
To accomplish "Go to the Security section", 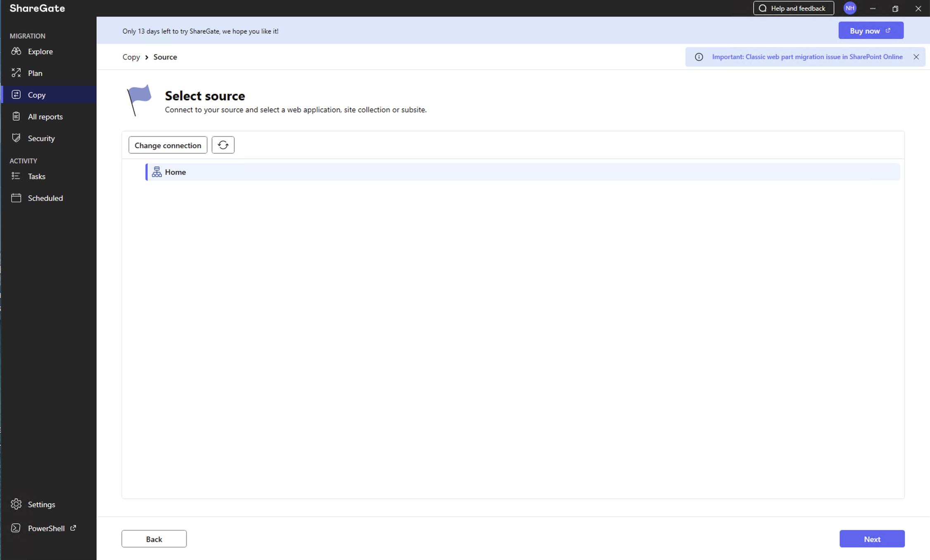I will point(49,138).
